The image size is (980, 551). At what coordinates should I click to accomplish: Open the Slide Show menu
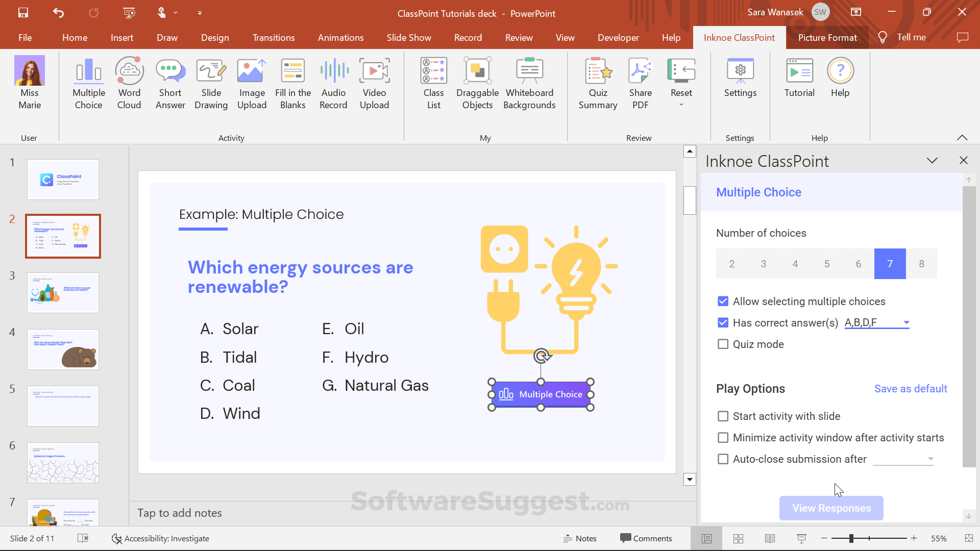[408, 37]
